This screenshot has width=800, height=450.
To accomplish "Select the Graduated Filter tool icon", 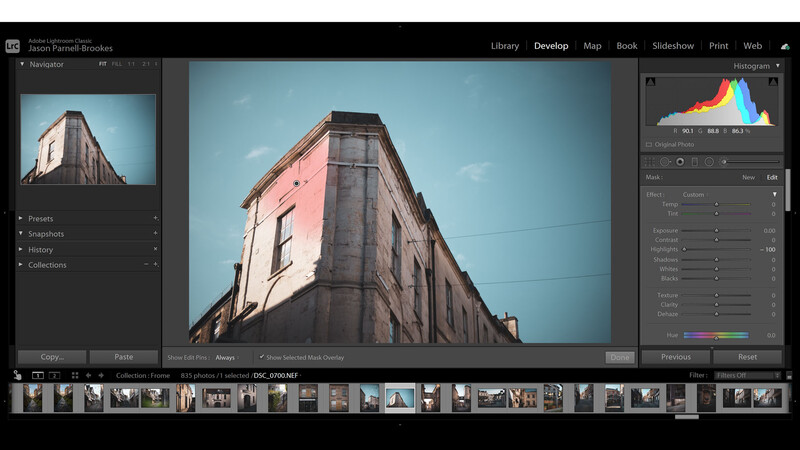I will (x=694, y=162).
